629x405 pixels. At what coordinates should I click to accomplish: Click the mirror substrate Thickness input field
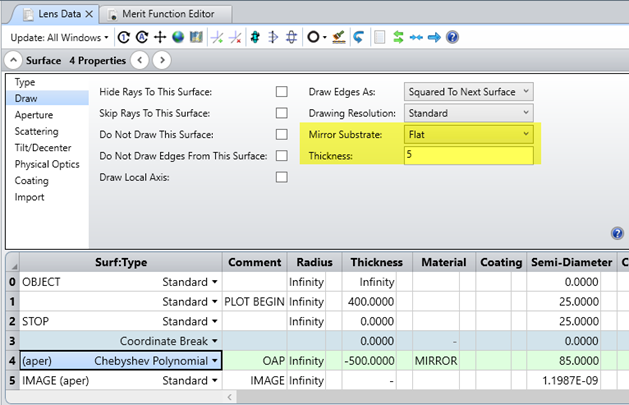pos(469,155)
